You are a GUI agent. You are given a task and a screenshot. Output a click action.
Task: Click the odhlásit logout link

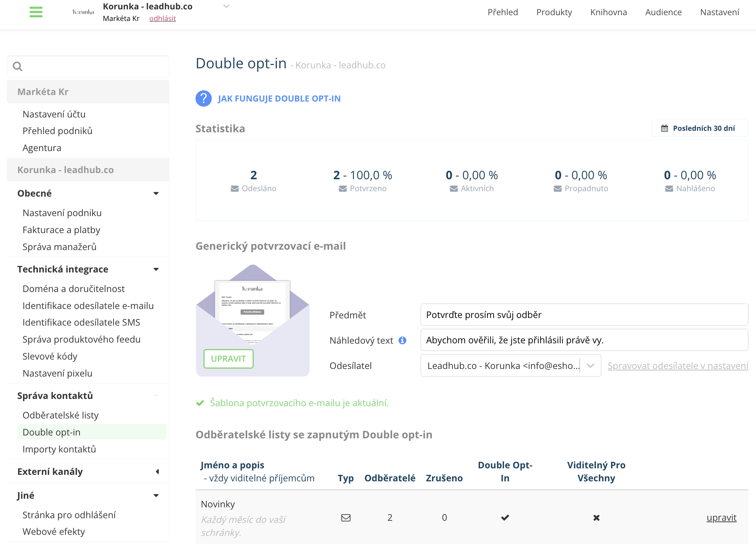162,18
